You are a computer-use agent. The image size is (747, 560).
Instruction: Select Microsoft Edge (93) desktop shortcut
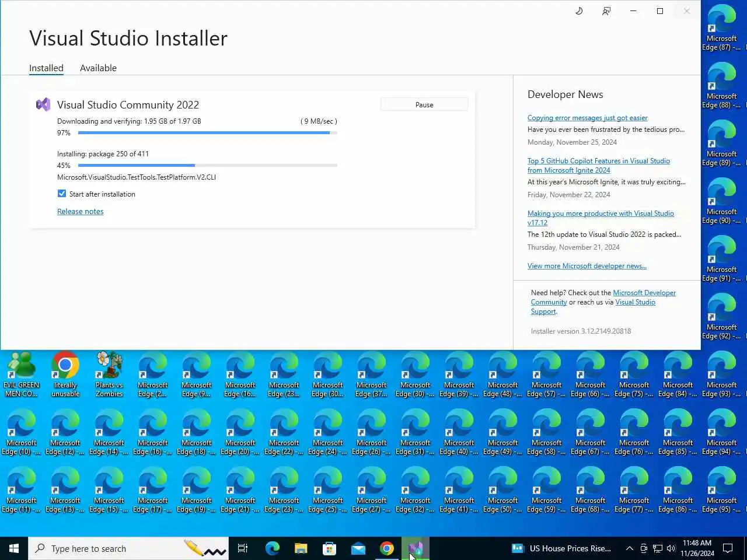point(722,375)
